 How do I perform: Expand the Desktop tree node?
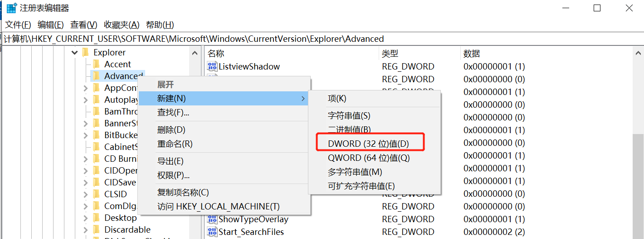[86, 218]
